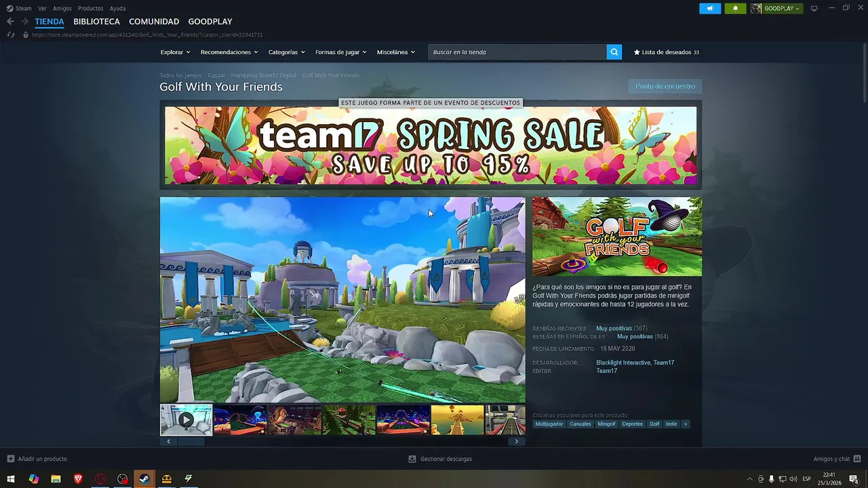
Task: Launch Brave browser from the taskbar
Action: click(x=78, y=479)
